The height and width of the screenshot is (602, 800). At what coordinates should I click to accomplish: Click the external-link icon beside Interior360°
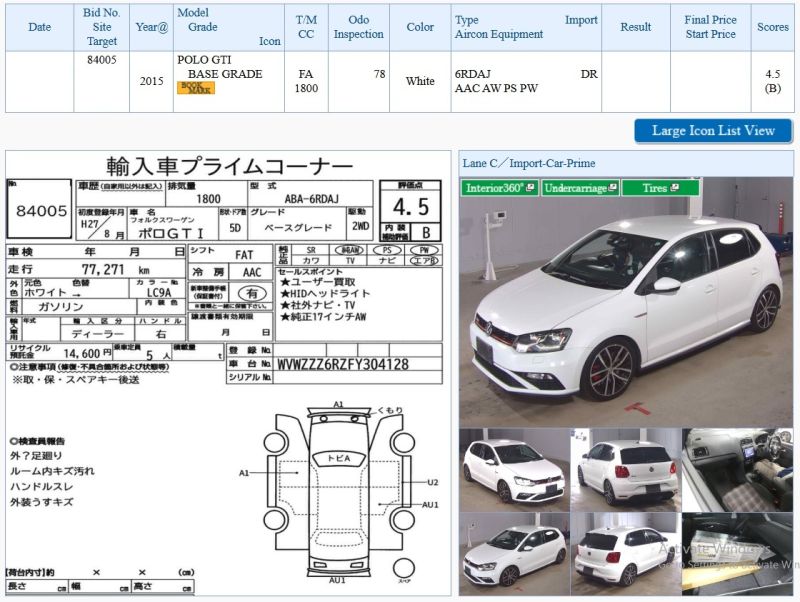(530, 187)
